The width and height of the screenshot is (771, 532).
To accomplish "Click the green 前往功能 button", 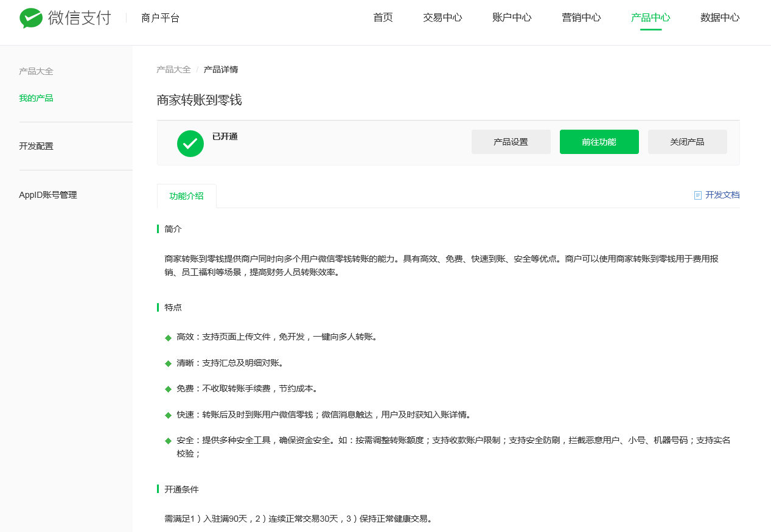I will (599, 142).
